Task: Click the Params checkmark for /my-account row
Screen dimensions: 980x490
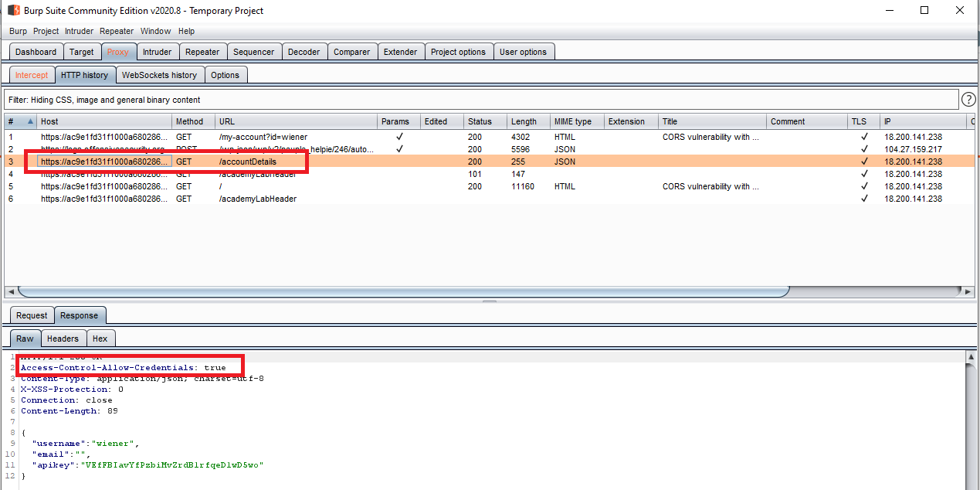Action: [x=399, y=137]
